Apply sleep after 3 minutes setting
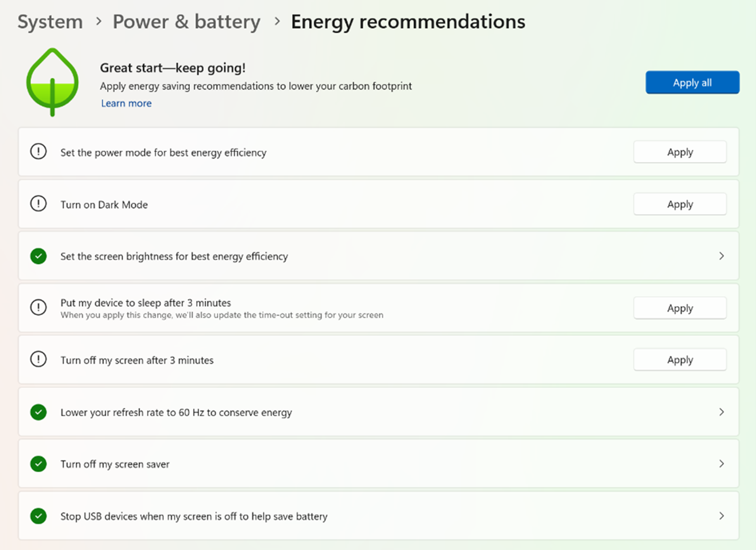 680,308
